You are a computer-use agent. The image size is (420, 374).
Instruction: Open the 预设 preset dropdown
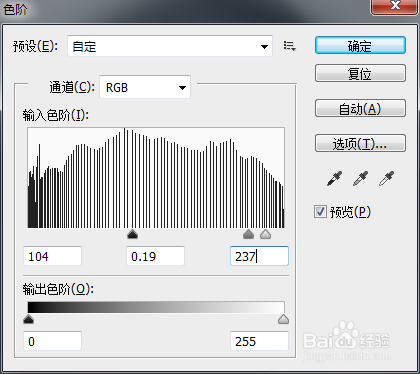click(170, 46)
